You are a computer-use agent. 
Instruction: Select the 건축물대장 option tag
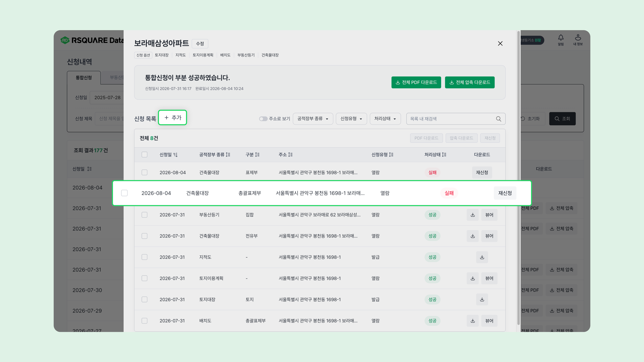click(x=270, y=55)
